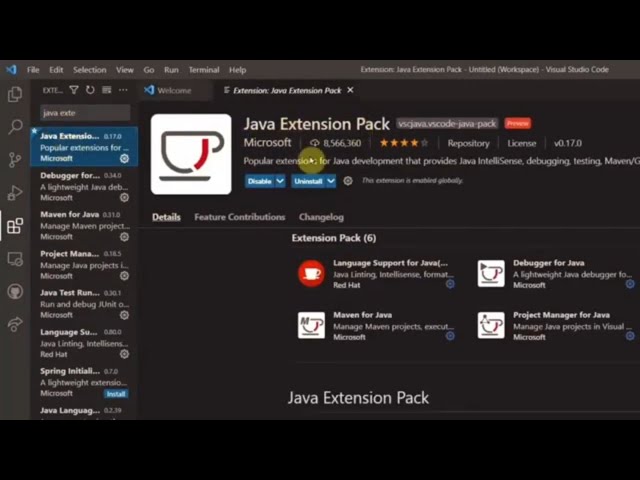Install the Spring Initializr extension
Screen dimensions: 640x480
point(116,394)
